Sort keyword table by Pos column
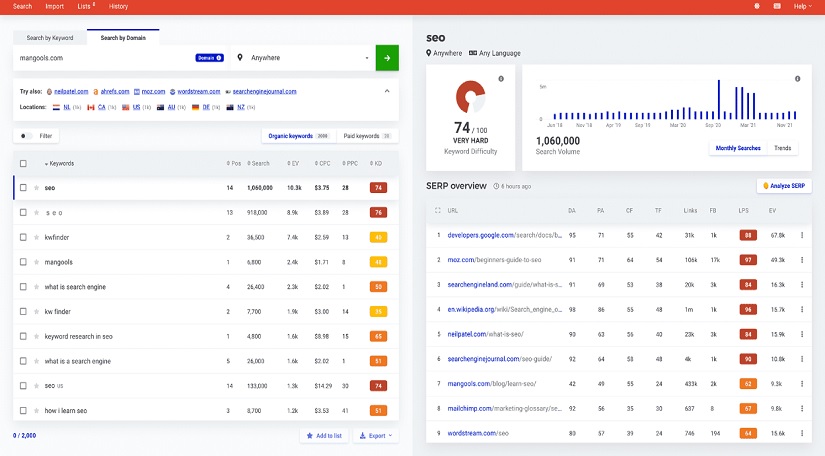 pos(234,164)
